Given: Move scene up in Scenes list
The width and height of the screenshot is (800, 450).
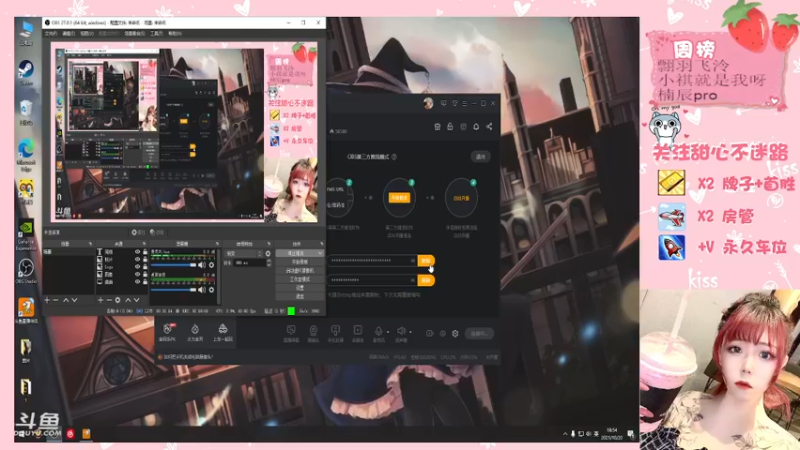Looking at the screenshot, I should pos(66,299).
